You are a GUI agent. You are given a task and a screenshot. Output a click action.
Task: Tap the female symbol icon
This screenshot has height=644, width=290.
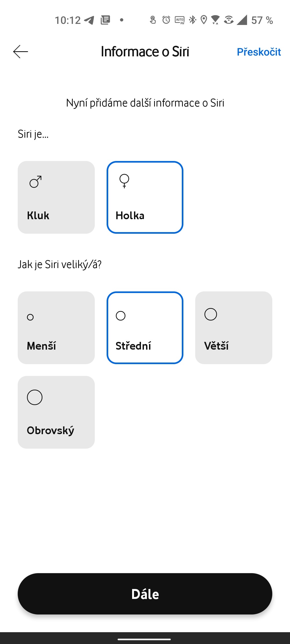pos(124,181)
